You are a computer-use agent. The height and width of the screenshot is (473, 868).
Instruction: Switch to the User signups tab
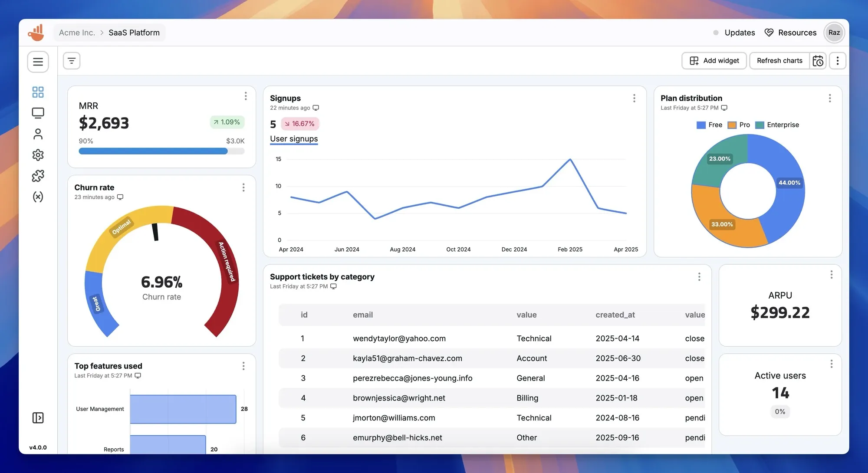click(x=294, y=138)
